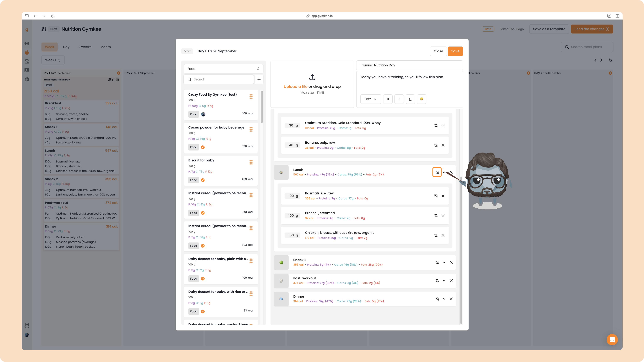Switch to the Week view tab
Image resolution: width=644 pixels, height=362 pixels.
click(x=49, y=47)
